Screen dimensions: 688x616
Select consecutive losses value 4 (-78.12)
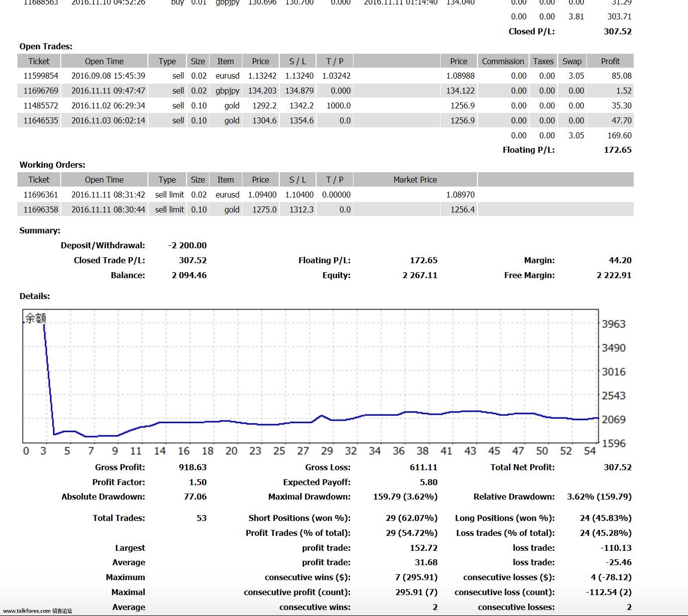click(611, 577)
